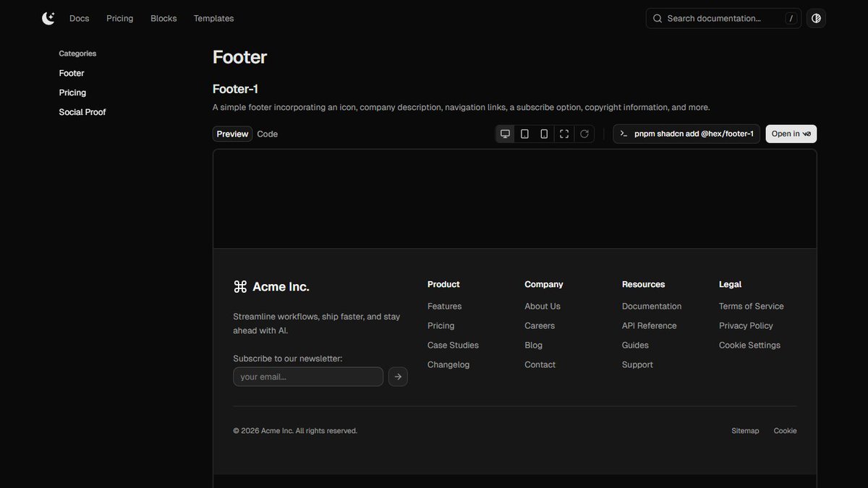Open the Cookie Settings link
This screenshot has width=868, height=488.
(749, 346)
